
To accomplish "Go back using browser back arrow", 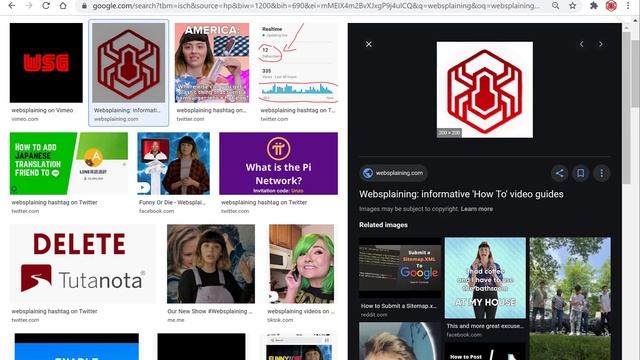I will pos(12,6).
